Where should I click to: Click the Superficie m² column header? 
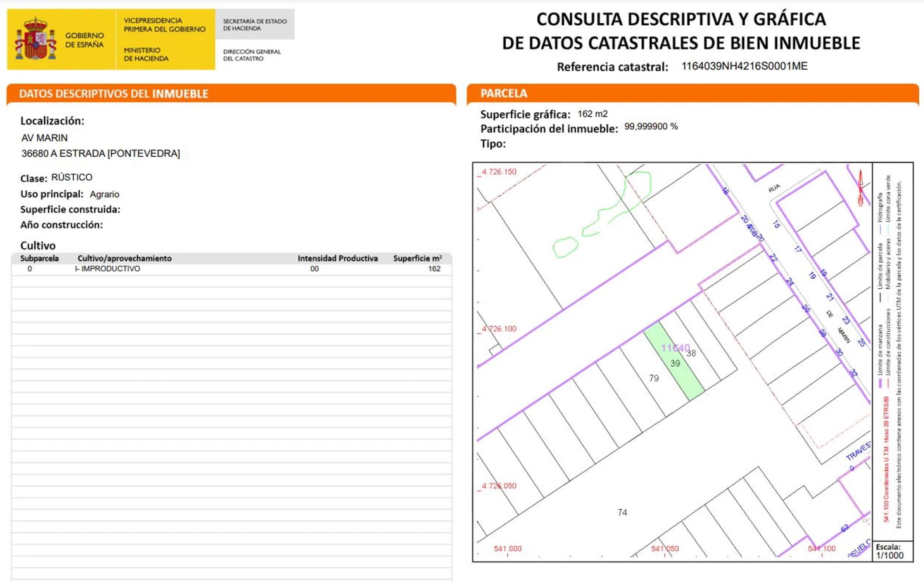(x=417, y=258)
